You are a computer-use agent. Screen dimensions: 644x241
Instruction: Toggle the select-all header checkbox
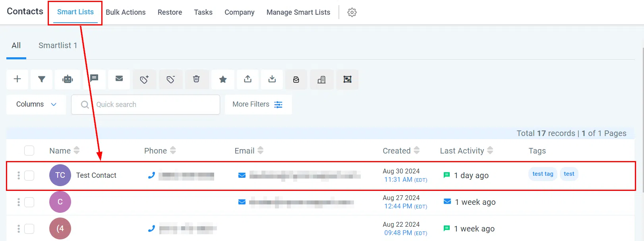click(29, 151)
